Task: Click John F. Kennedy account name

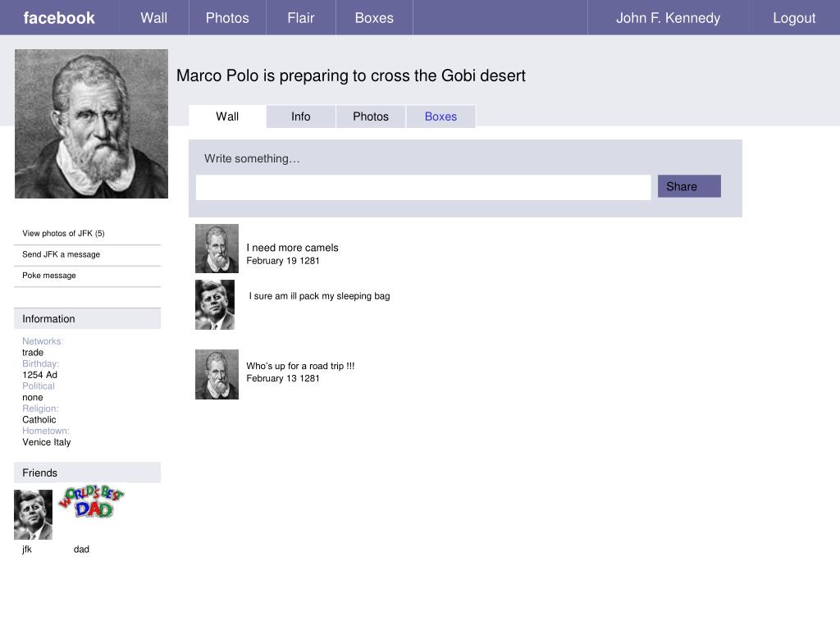Action: (x=668, y=18)
